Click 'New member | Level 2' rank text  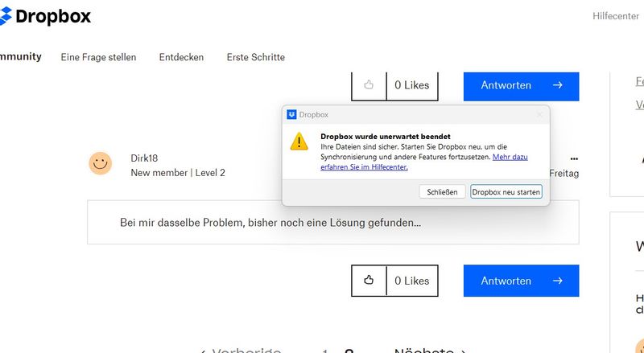point(178,173)
